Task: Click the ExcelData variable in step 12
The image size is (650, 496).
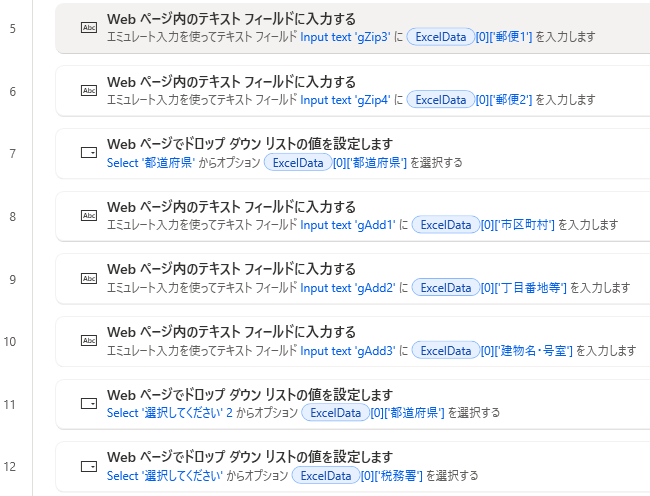Action: (325, 475)
